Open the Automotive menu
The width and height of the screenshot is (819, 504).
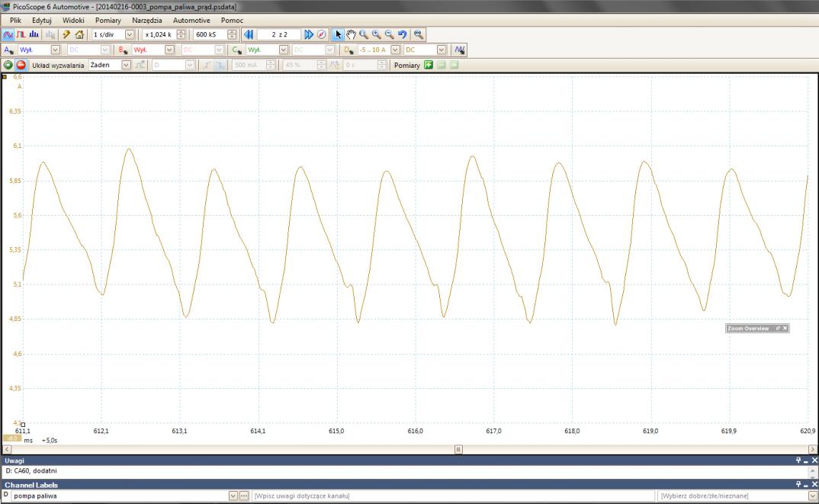tap(191, 20)
